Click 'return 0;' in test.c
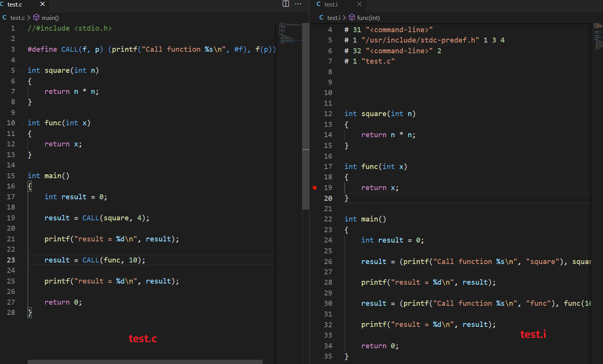 click(x=63, y=302)
